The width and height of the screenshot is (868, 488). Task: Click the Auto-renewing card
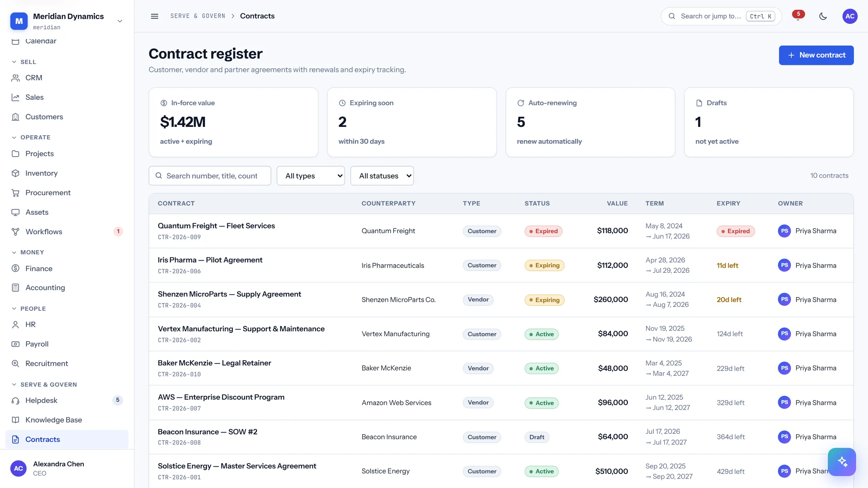coord(590,122)
